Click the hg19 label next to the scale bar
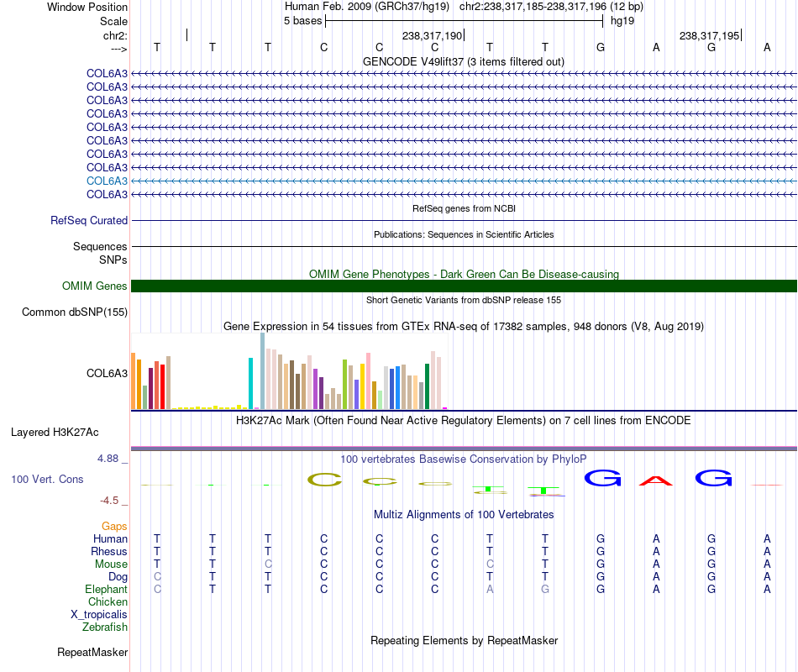The image size is (798, 672). point(622,21)
